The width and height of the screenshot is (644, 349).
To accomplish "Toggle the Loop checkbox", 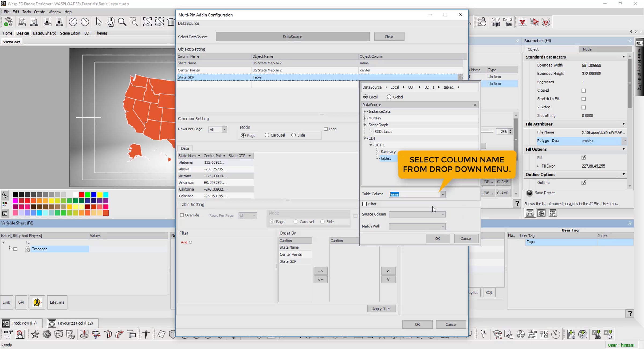I will pos(326,129).
